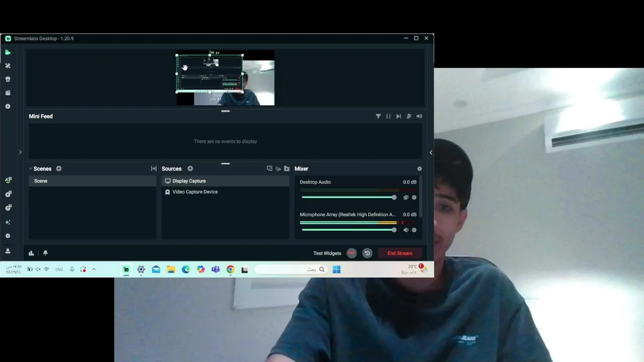This screenshot has width=644, height=362.
Task: Open Google Chrome from the taskbar
Action: tap(230, 269)
